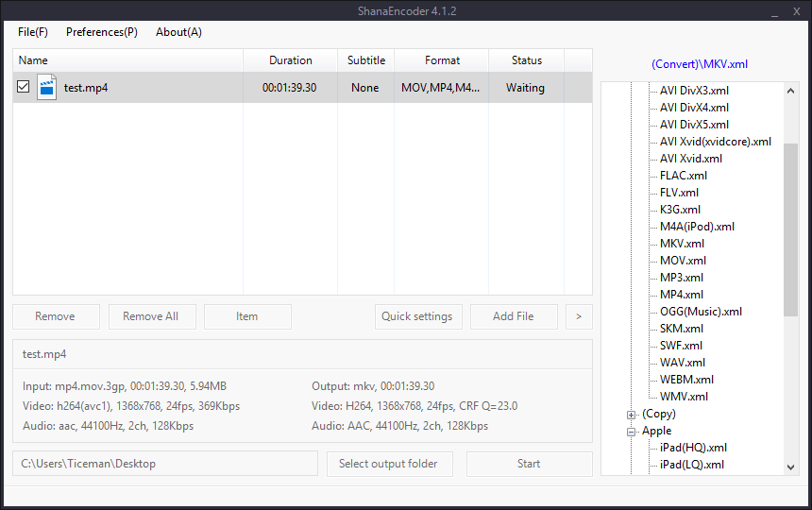The width and height of the screenshot is (812, 510).
Task: Click the preset list scroll-up arrow
Action: click(x=791, y=91)
